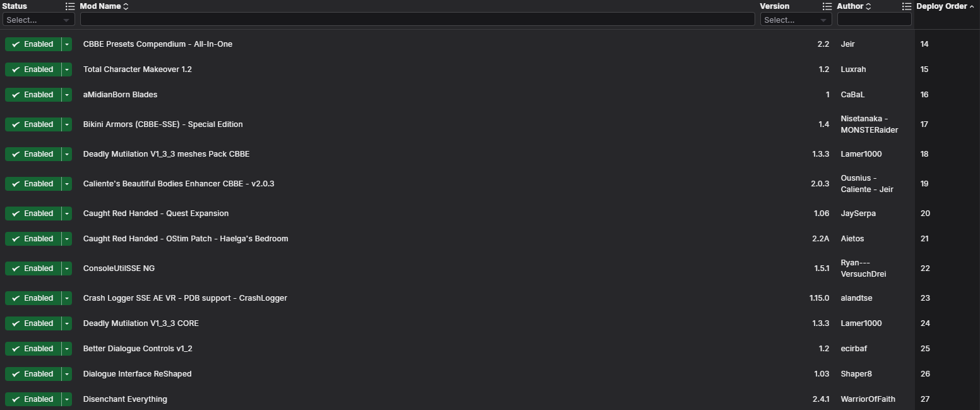Select the Crash Logger SSE AE VR mod name
This screenshot has width=980, height=410.
[185, 298]
